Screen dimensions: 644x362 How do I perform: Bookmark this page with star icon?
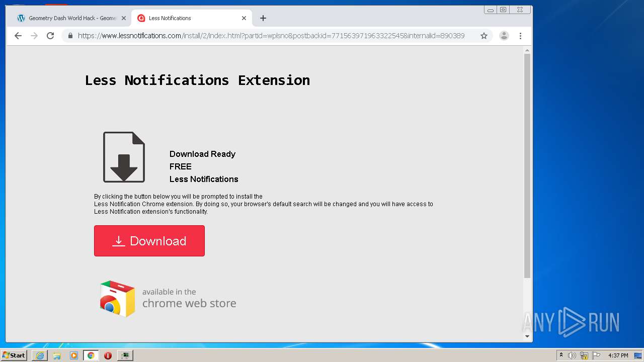[484, 36]
